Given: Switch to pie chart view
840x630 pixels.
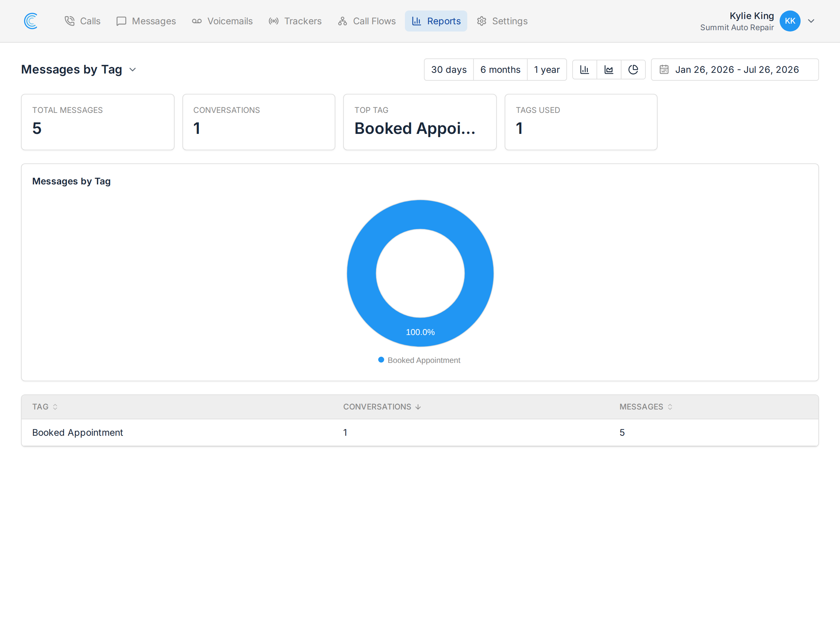Looking at the screenshot, I should coord(633,70).
